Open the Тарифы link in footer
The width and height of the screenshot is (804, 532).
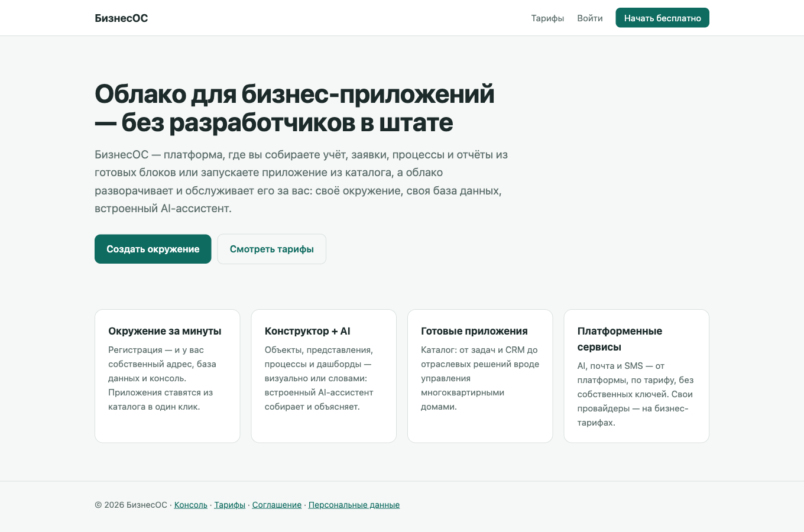coord(229,505)
